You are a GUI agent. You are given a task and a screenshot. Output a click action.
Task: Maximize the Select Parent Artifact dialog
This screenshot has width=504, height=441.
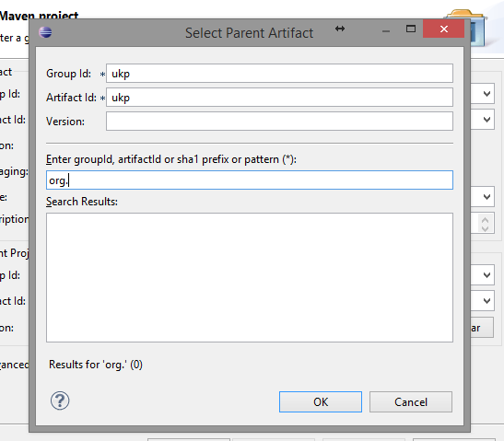click(410, 29)
